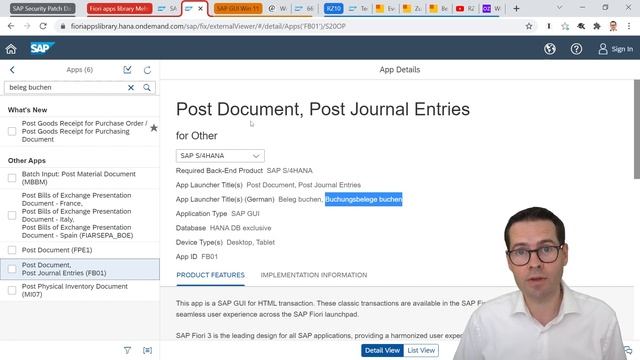Image resolution: width=640 pixels, height=360 pixels.
Task: Clear the search field text
Action: (x=131, y=87)
